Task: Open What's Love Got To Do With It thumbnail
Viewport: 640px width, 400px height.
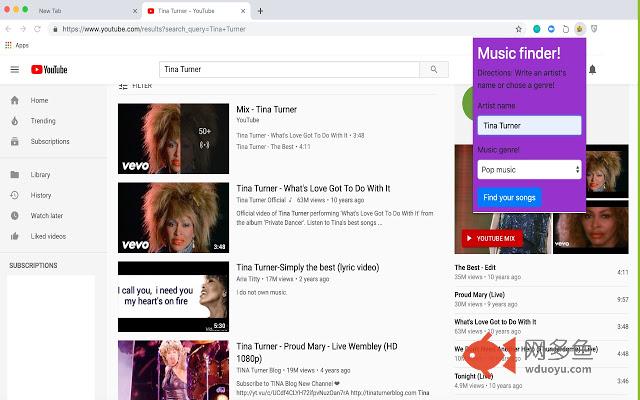Action: [173, 218]
